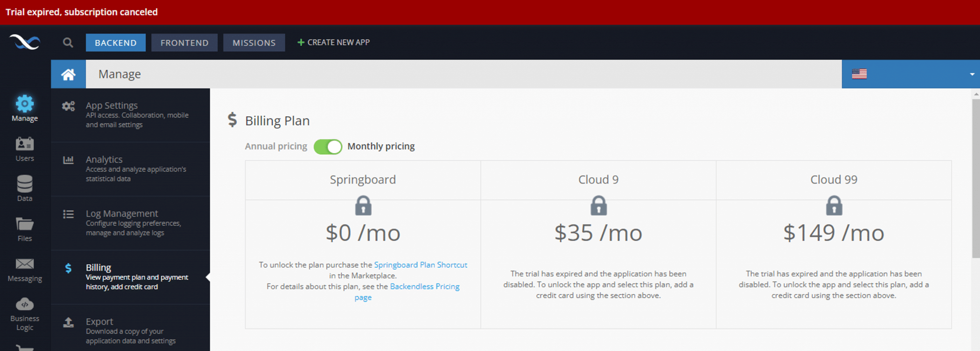Click the Backendless logo icon
The width and height of the screenshot is (980, 351).
pos(25,42)
